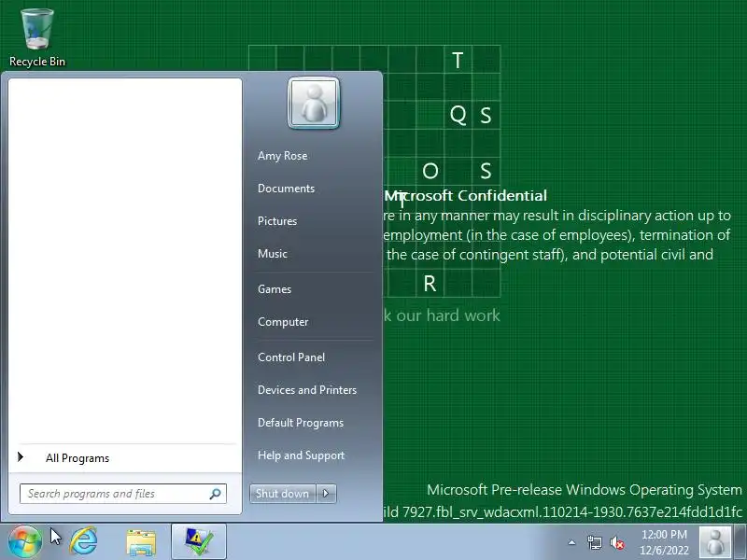Screen dimensions: 747x560
Task: Click the Shut down button
Action: coord(282,494)
